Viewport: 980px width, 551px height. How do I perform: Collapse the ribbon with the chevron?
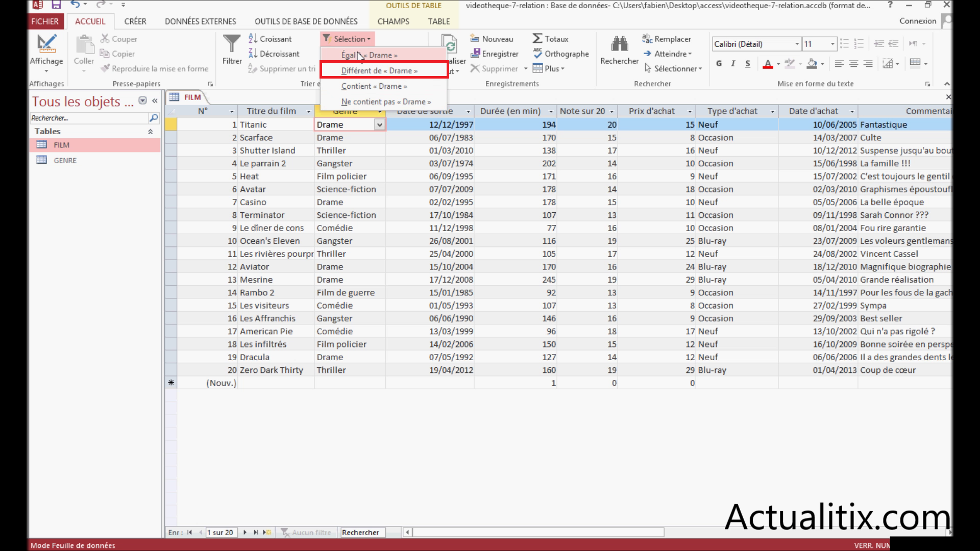coord(947,84)
